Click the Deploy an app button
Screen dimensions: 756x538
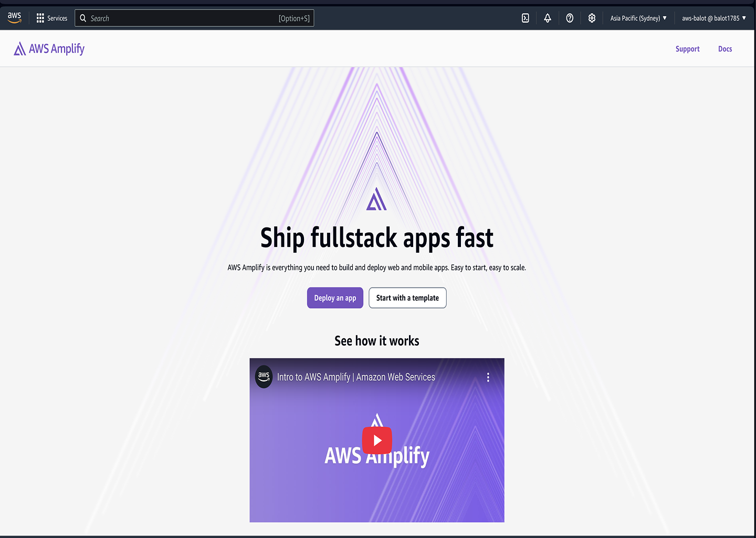335,298
